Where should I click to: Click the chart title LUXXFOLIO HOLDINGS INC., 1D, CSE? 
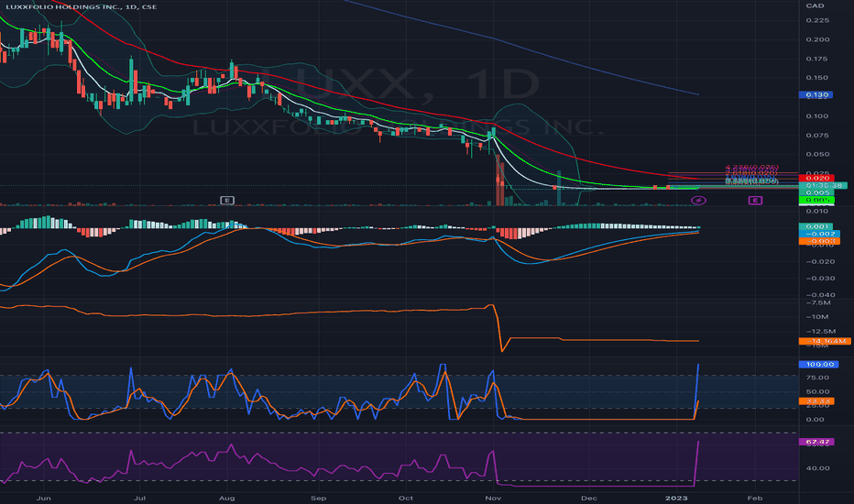tap(82, 6)
